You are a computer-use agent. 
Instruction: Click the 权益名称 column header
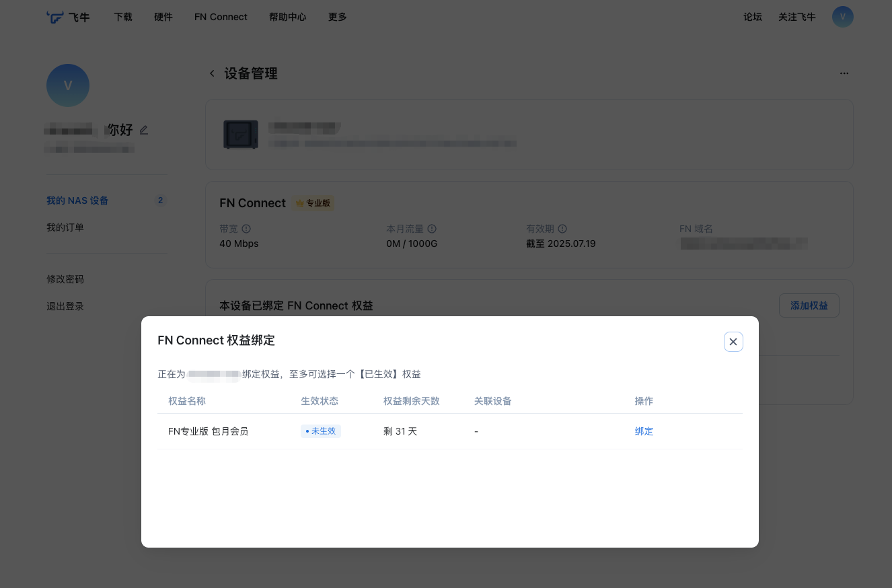[187, 401]
